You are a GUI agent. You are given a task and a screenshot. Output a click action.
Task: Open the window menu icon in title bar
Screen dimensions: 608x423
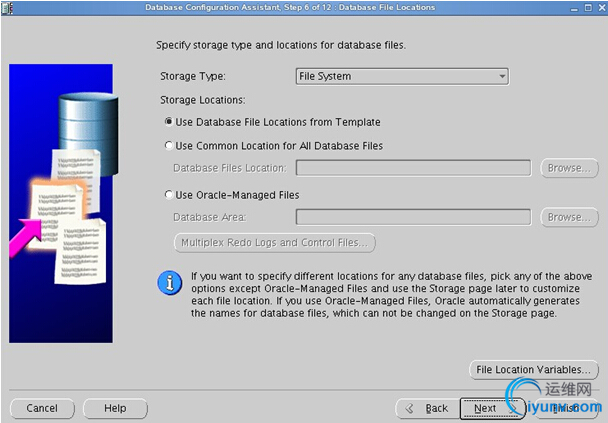(x=9, y=7)
